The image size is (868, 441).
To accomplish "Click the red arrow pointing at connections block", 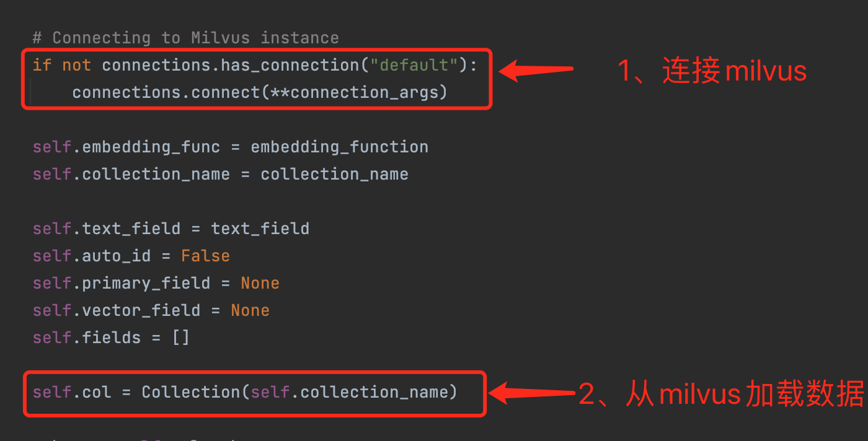I will (536, 70).
